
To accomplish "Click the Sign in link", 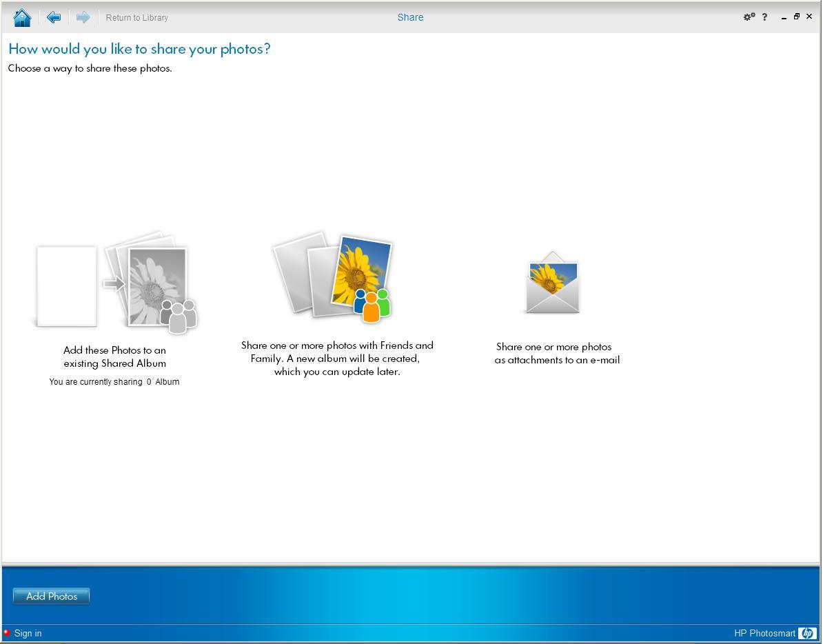I will coord(28,633).
